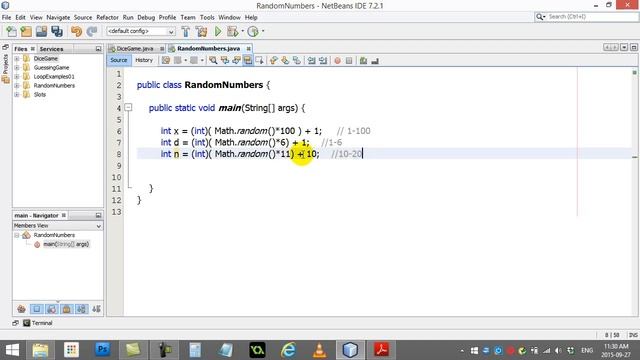This screenshot has height=360, width=640.
Task: Toggle Show Fields filter in Navigator
Action: (37, 309)
